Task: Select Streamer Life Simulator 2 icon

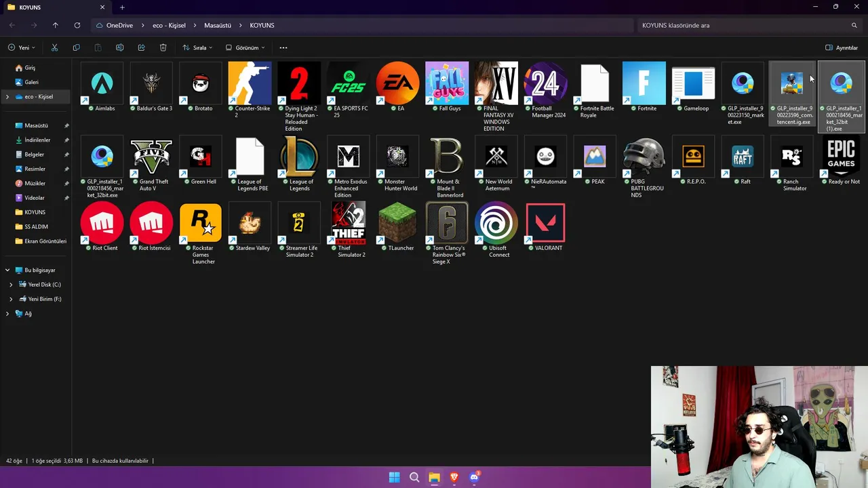Action: click(x=299, y=223)
